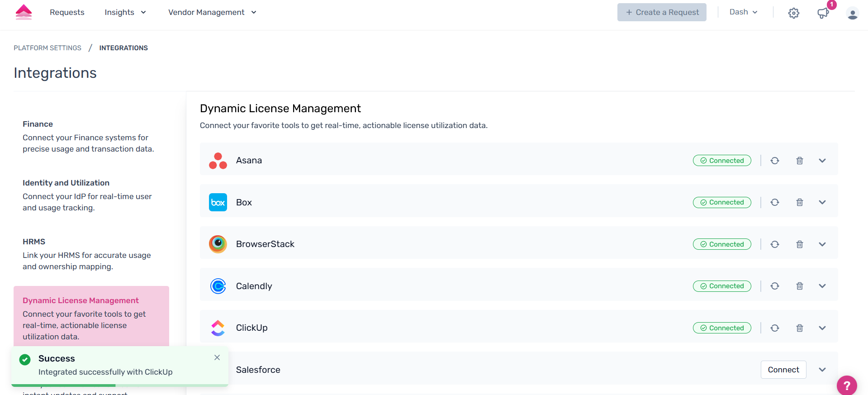Expand the Asana integration row
Image resolution: width=868 pixels, height=395 pixels.
coord(822,161)
